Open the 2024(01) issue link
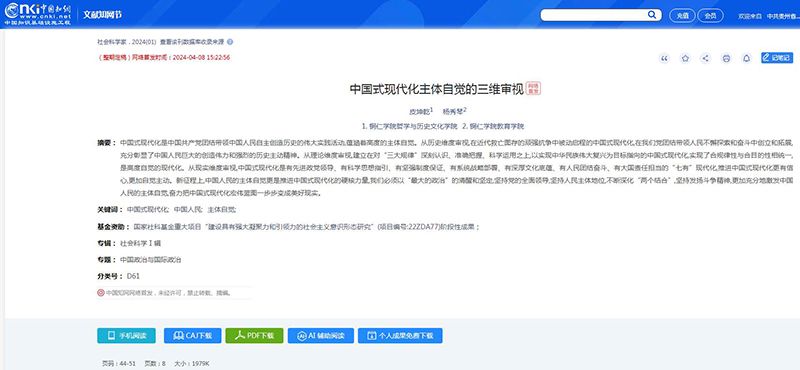Screen dimensions: 800x370 144,42
